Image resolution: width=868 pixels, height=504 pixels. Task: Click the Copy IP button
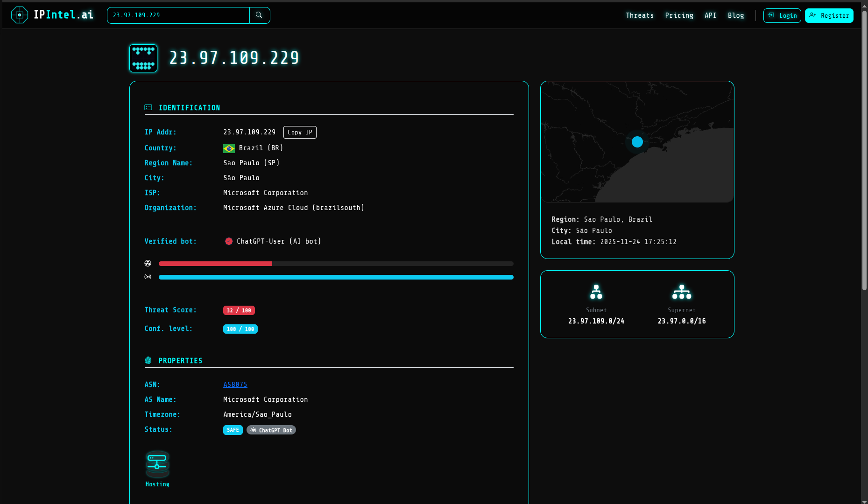tap(299, 132)
